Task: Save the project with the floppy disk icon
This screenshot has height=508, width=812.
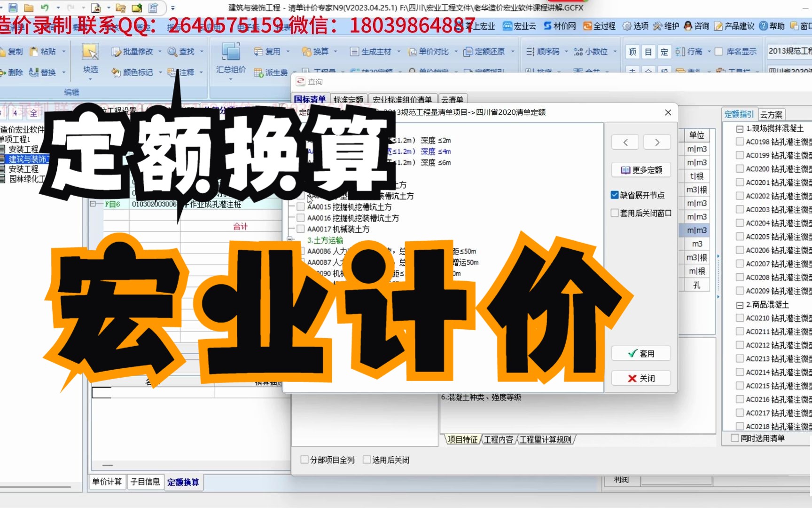Action: coord(13,8)
